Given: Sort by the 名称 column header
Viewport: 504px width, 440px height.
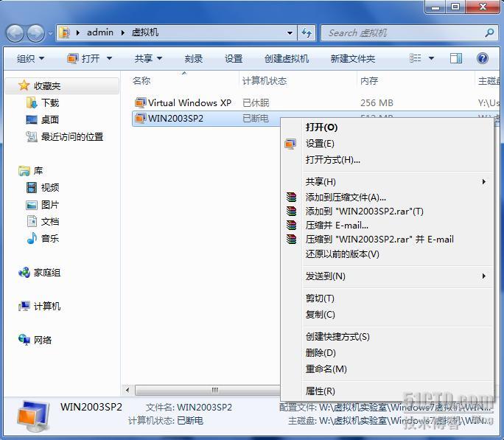Looking at the screenshot, I should 141,80.
